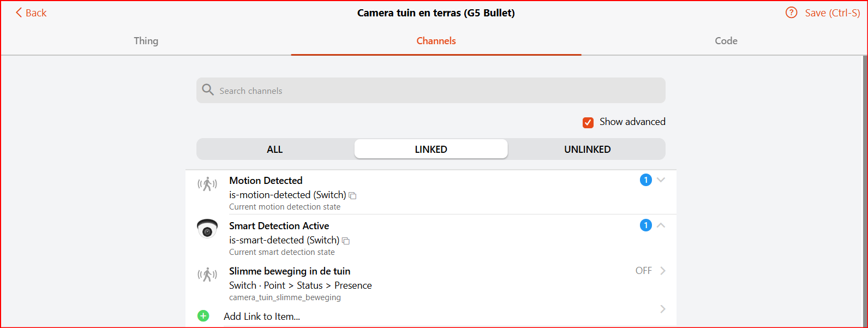Uncheck the Show advanced checkbox
Image resolution: width=868 pixels, height=328 pixels.
(x=588, y=122)
